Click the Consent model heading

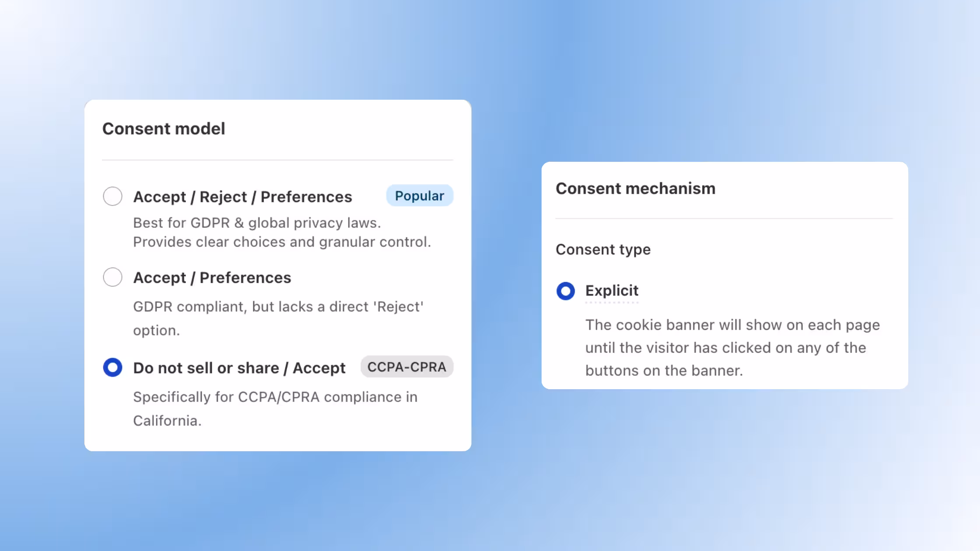[x=163, y=129]
